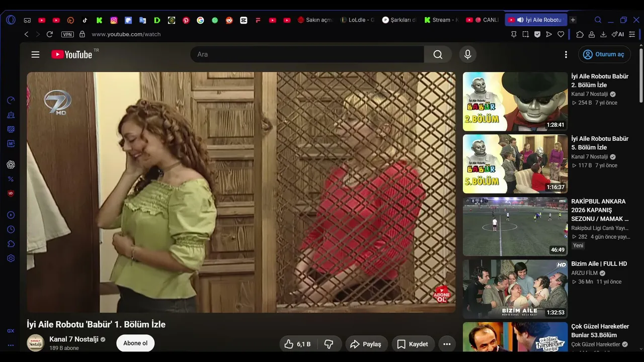Switch to the Instagram pinned tab
The height and width of the screenshot is (362, 644).
coord(114,20)
